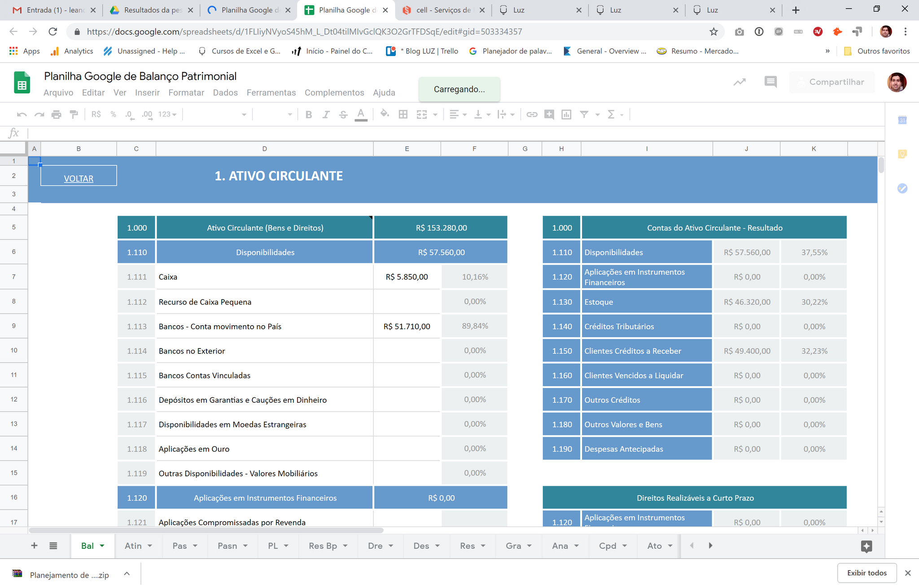Click the merge cells icon
The height and width of the screenshot is (588, 919).
coord(422,115)
